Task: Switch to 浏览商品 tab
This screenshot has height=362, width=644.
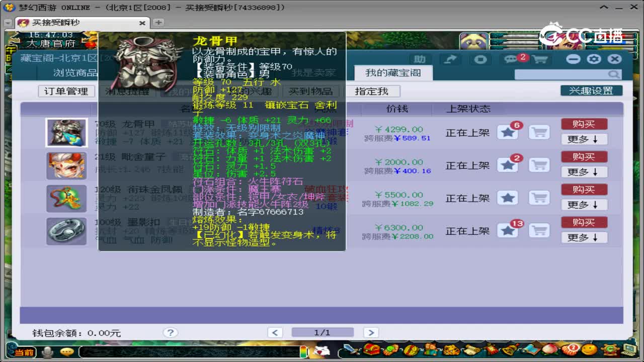Action: [75, 73]
